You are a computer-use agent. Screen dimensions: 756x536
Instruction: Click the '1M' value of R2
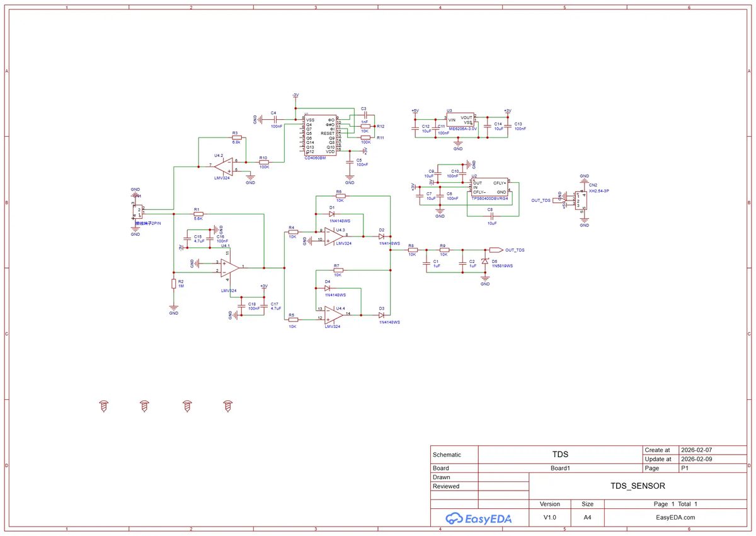point(181,286)
